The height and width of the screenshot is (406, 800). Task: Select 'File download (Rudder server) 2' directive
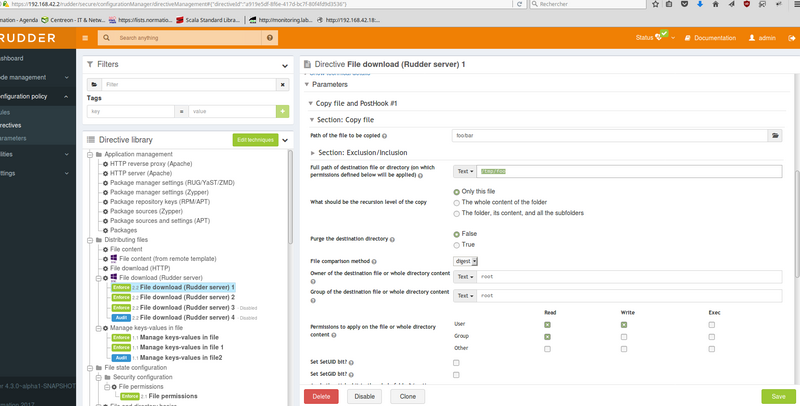(x=187, y=297)
